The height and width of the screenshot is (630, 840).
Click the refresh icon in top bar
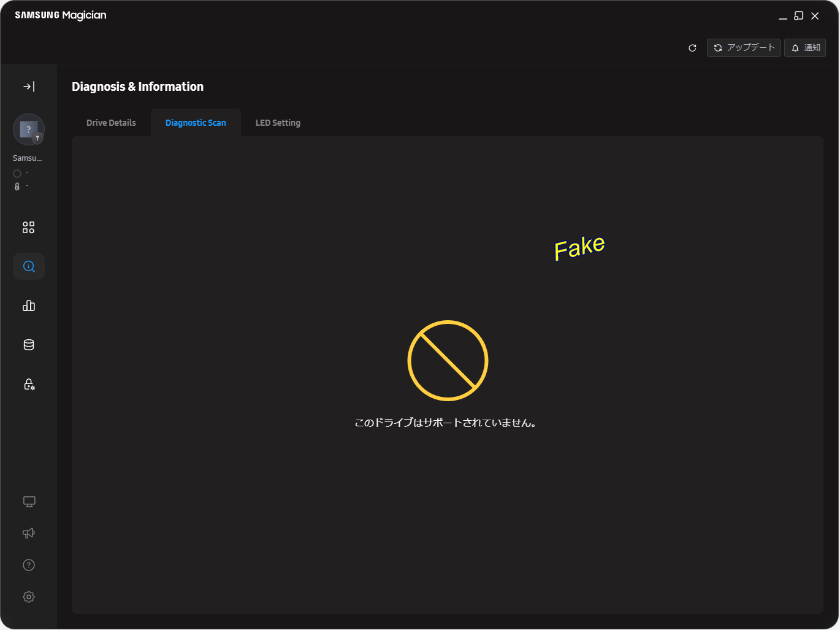coord(692,48)
